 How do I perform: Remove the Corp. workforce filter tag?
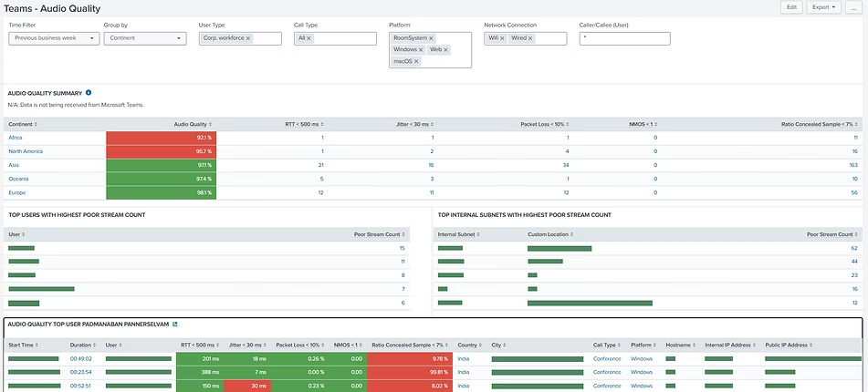[x=248, y=39]
